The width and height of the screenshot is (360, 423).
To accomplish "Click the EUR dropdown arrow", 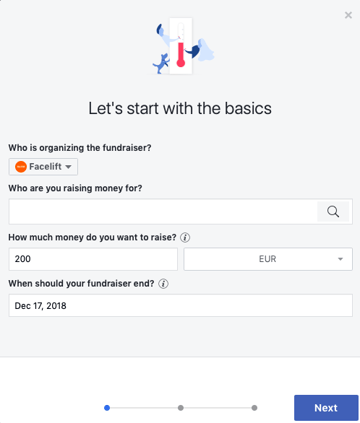I will (x=340, y=259).
